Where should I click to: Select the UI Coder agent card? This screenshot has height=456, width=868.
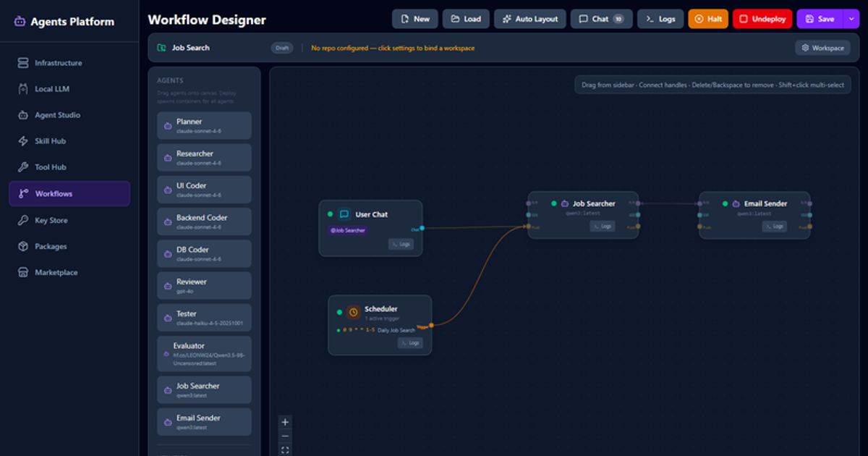204,189
